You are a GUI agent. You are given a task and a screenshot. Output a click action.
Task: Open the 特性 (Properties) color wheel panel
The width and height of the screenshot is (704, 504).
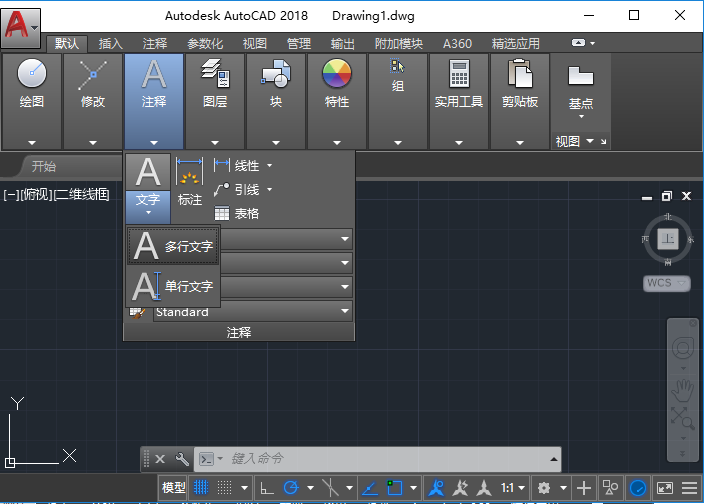337,101
